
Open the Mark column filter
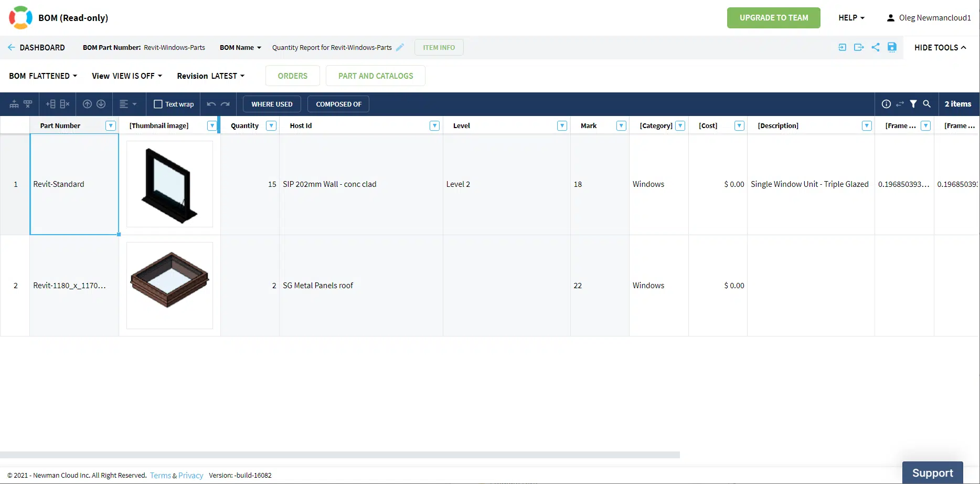click(x=621, y=125)
